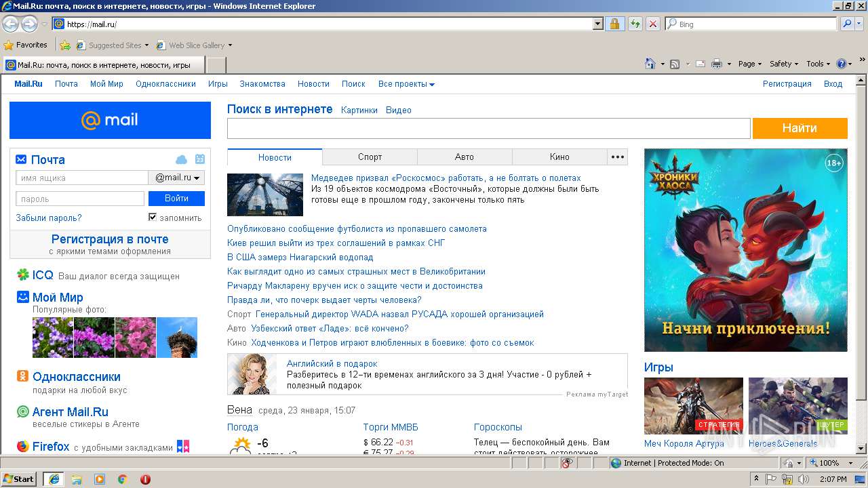
Task: Click the Bing search magnifier icon
Action: pyautogui.click(x=847, y=24)
